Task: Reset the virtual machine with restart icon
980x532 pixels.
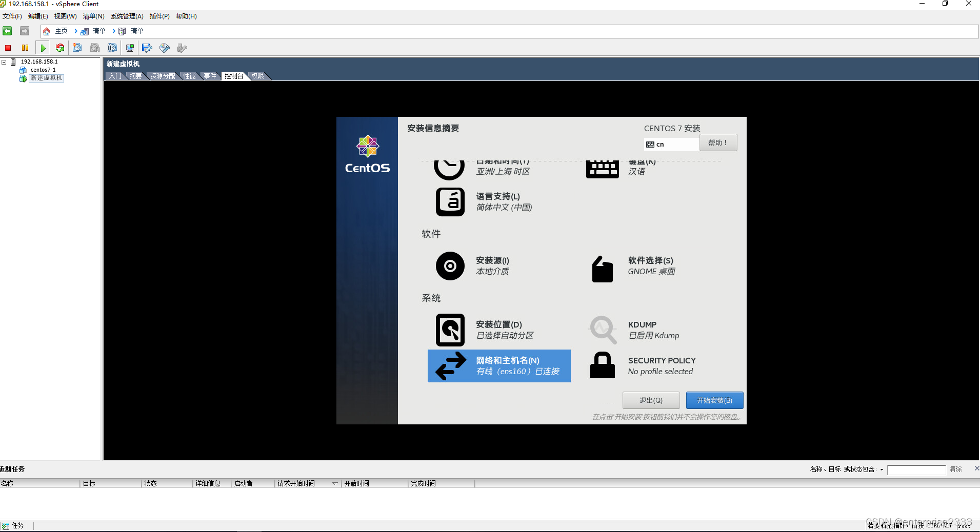Action: tap(60, 48)
